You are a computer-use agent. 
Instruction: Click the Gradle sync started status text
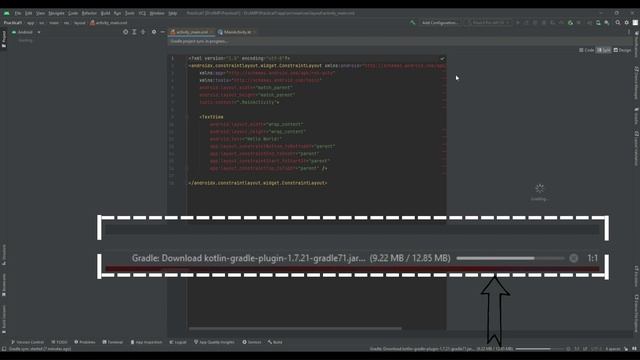tap(40, 349)
